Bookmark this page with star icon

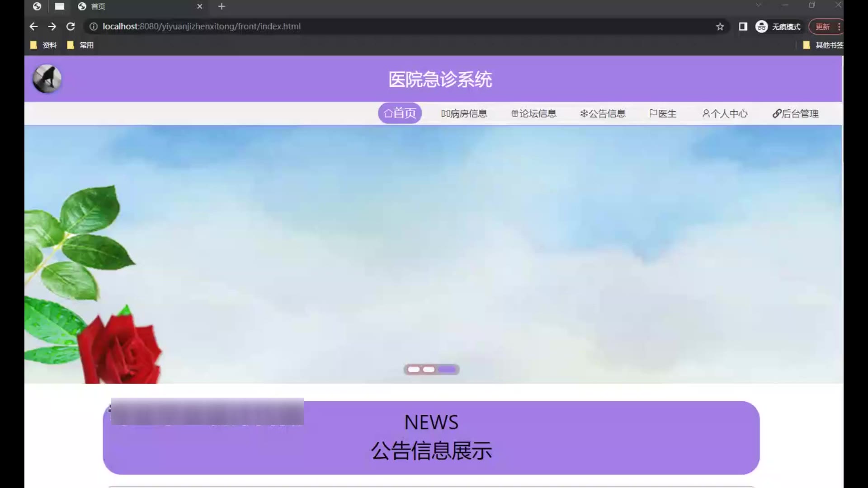coord(720,27)
